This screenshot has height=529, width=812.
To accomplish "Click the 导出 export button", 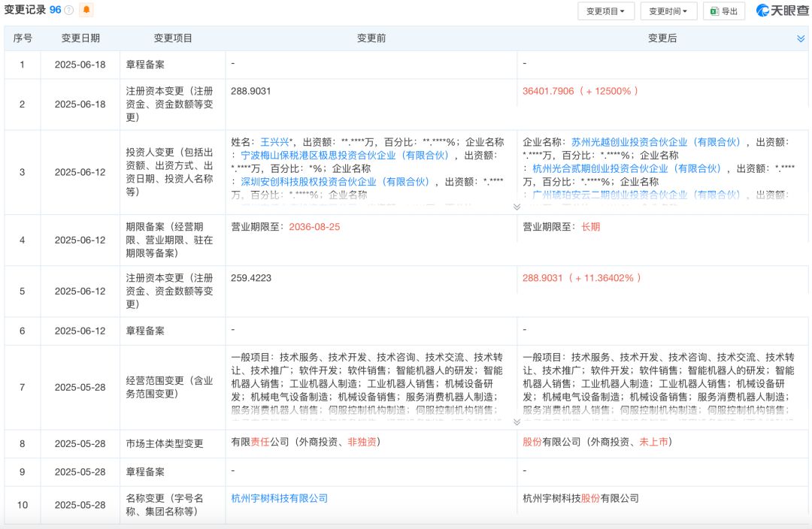I will point(723,11).
